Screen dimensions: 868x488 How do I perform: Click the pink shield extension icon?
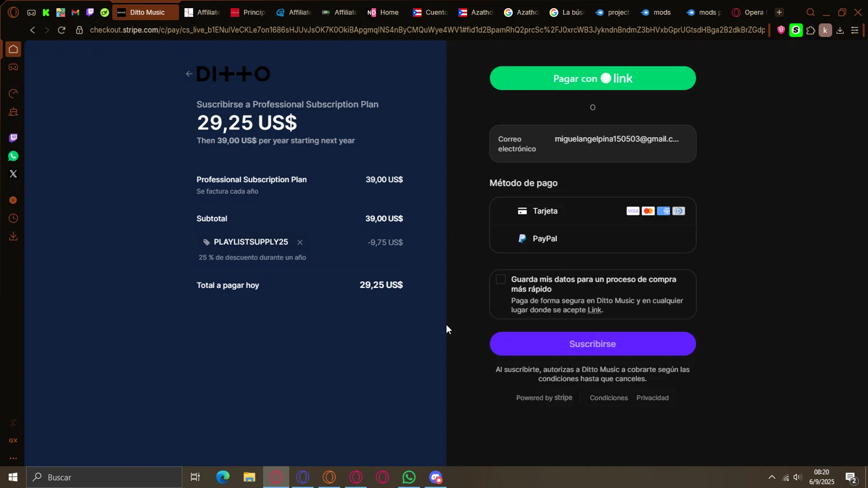click(x=781, y=30)
